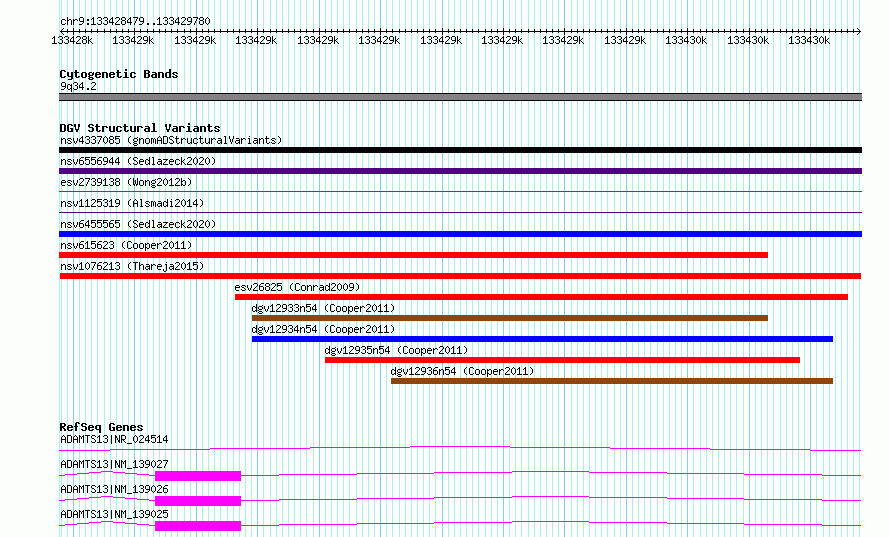Select the red nsv615623 variant bar
890x537 pixels.
[413, 255]
